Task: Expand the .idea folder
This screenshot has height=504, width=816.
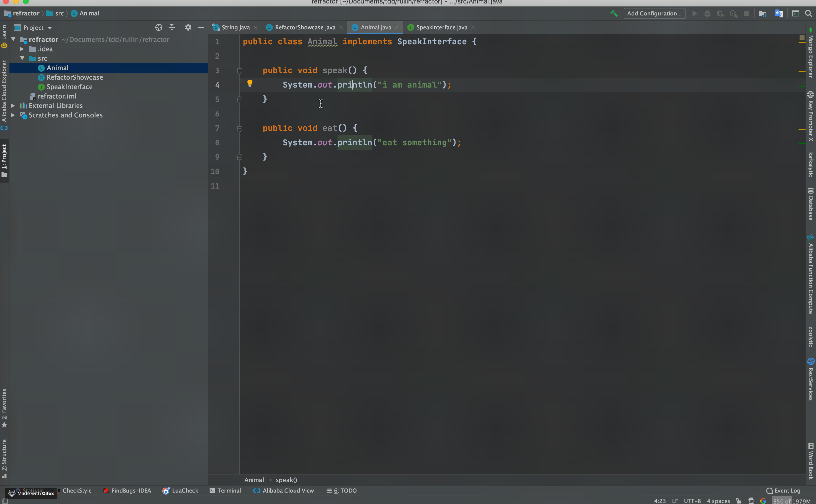Action: (x=22, y=49)
